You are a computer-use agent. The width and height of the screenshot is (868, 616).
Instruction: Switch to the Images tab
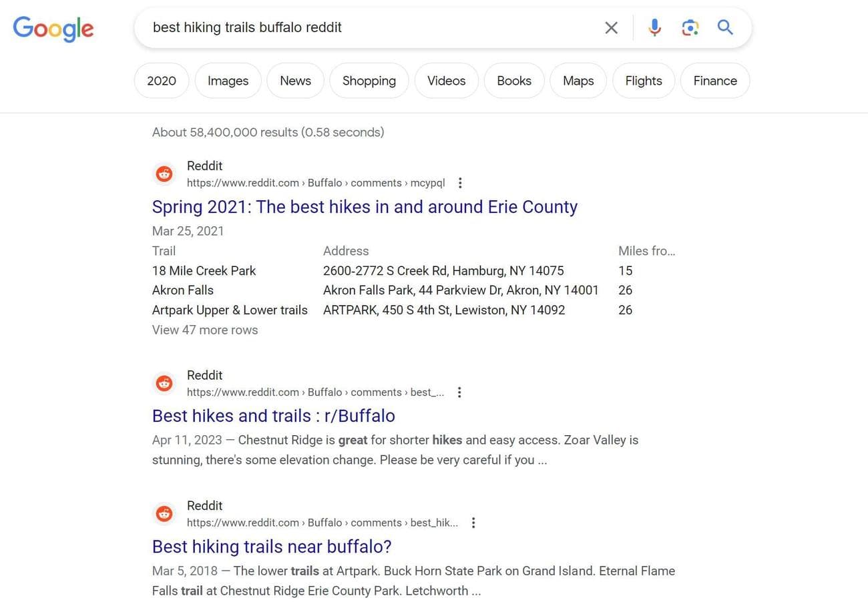click(x=228, y=81)
